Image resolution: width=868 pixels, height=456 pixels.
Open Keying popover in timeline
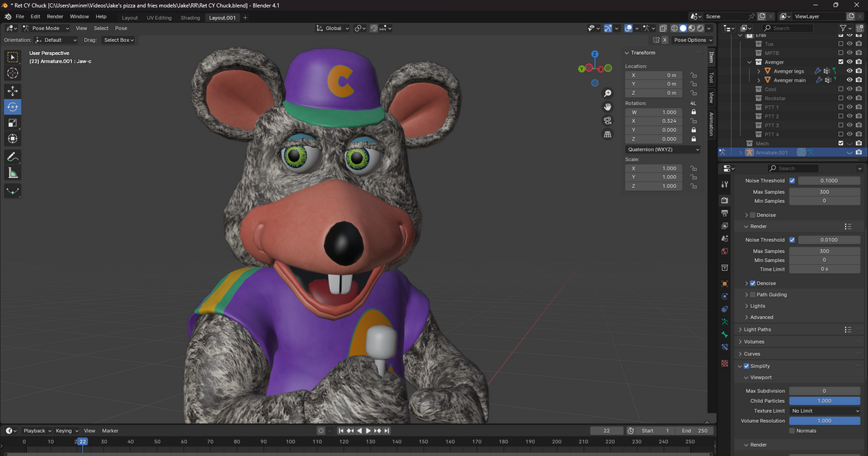66,431
